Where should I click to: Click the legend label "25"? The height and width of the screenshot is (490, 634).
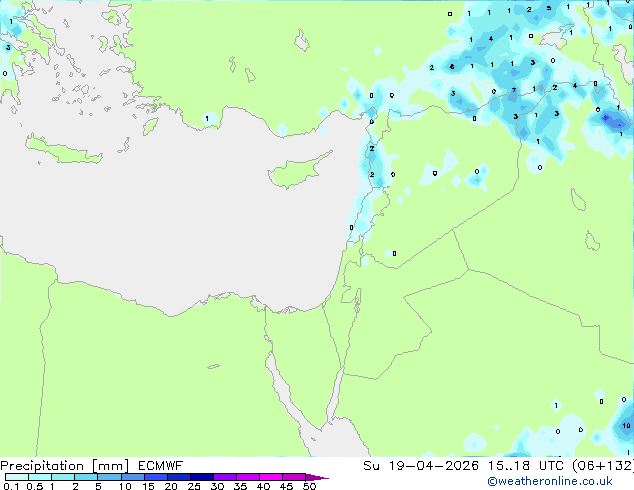(x=194, y=486)
